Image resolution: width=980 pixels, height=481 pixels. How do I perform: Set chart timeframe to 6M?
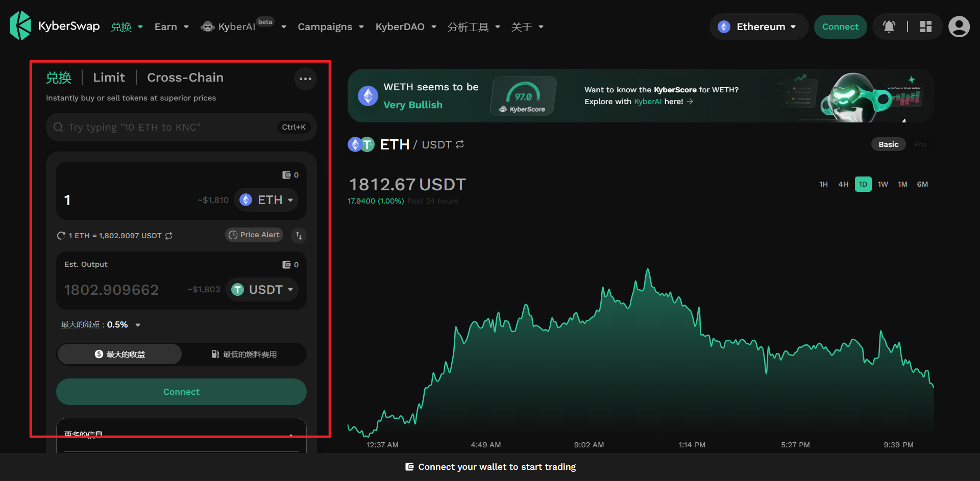(922, 184)
